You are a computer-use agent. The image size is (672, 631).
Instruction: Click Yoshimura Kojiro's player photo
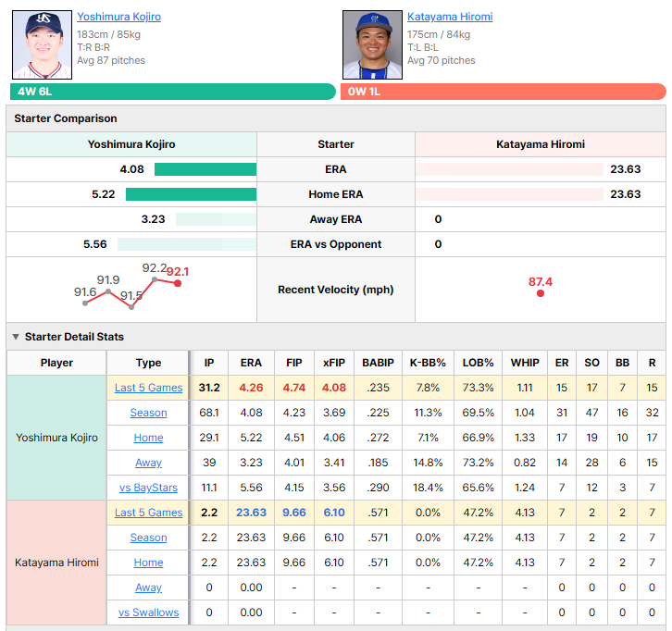(x=42, y=45)
